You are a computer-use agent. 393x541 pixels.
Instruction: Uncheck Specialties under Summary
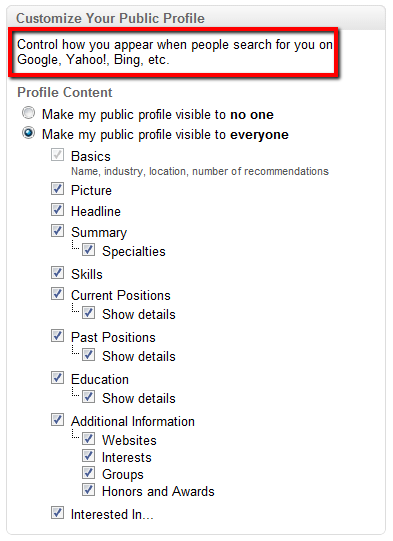coord(88,249)
